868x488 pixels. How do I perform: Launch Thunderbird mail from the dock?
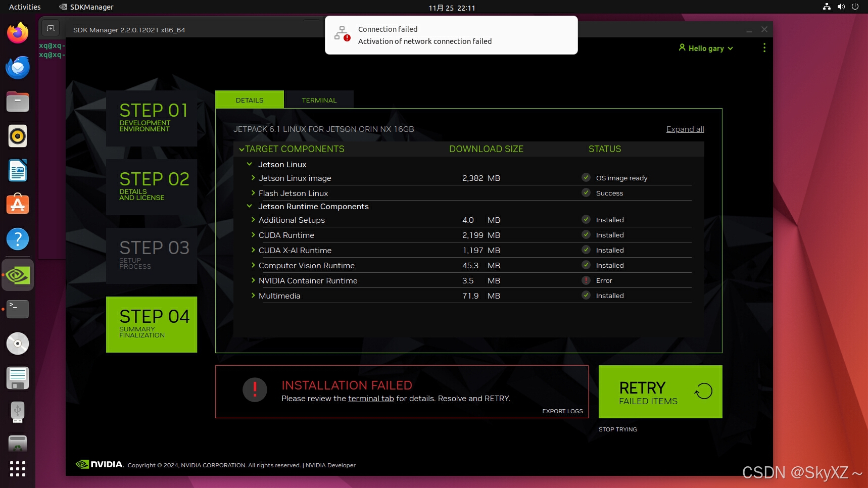[x=18, y=67]
